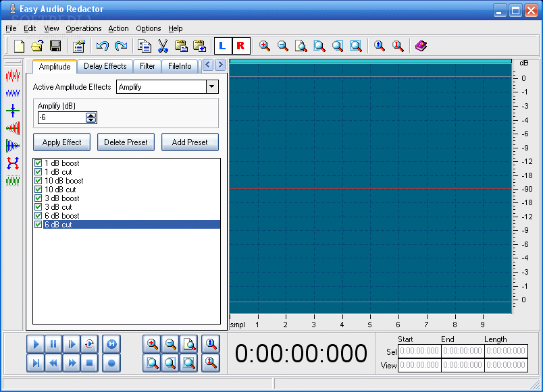The width and height of the screenshot is (543, 392).
Task: Click the Fast Forward button
Action: pyautogui.click(x=72, y=363)
